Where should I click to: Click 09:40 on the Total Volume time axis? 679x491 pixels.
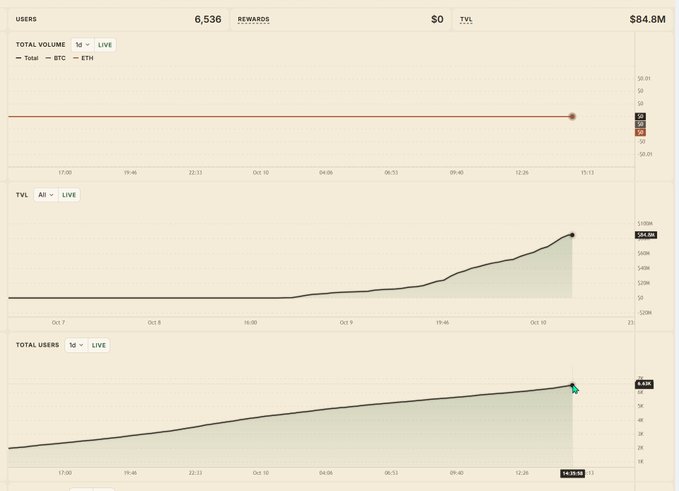456,172
